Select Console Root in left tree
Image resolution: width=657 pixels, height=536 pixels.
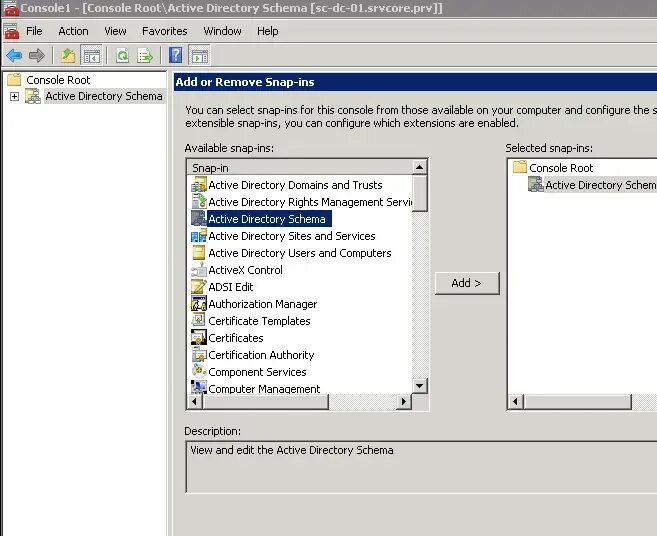click(x=58, y=80)
